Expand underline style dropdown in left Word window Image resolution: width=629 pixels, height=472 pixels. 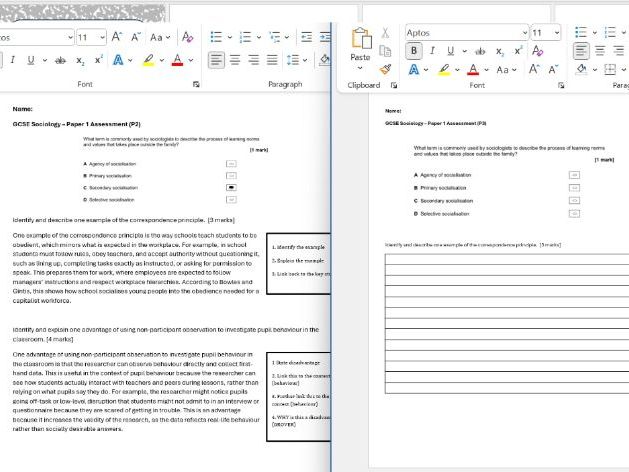pyautogui.click(x=45, y=60)
